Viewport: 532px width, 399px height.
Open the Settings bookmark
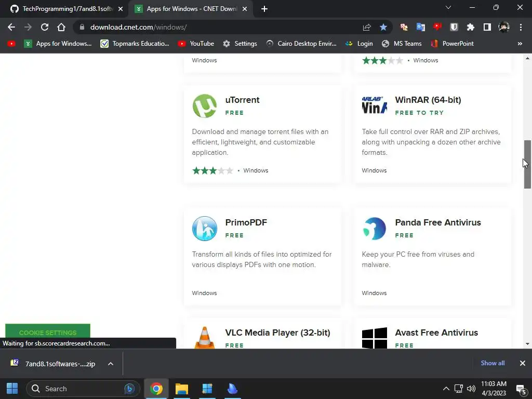240,44
